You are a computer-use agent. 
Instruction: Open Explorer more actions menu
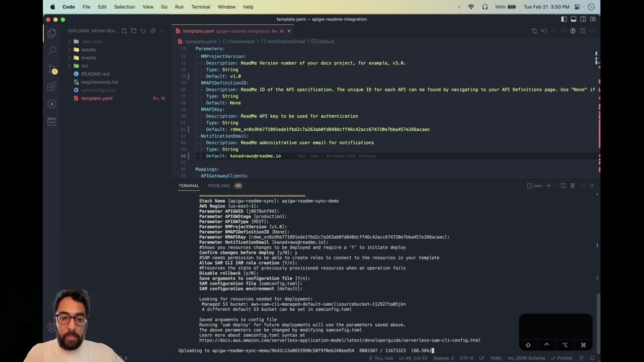tap(162, 31)
